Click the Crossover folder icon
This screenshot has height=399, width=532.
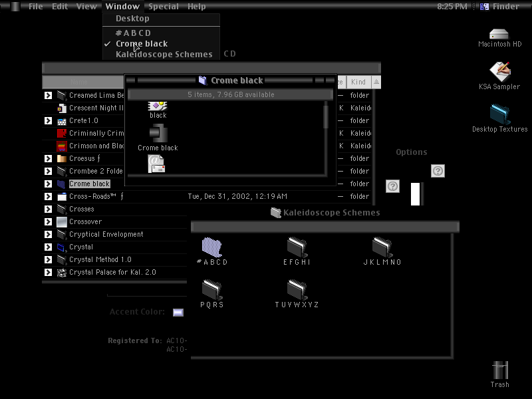pyautogui.click(x=62, y=222)
